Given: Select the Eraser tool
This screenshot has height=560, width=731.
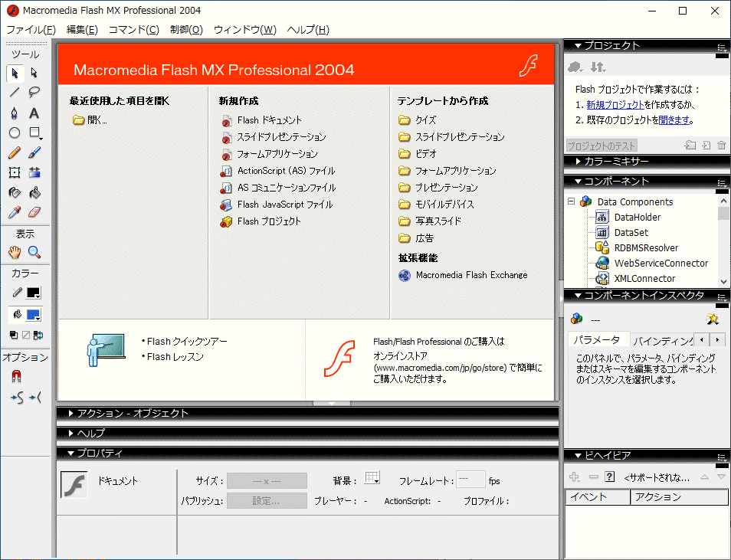Looking at the screenshot, I should 34,213.
